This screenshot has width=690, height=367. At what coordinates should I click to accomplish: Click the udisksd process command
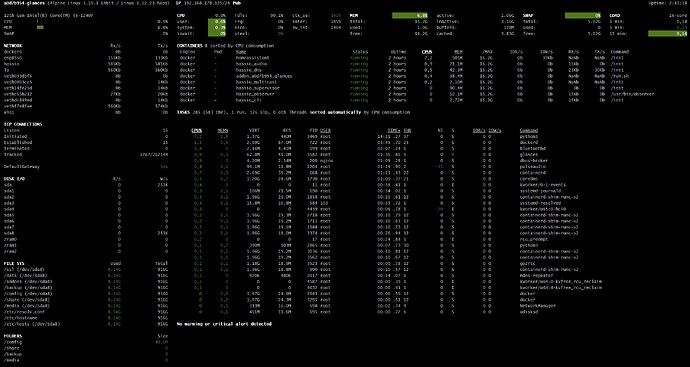pyautogui.click(x=530, y=312)
